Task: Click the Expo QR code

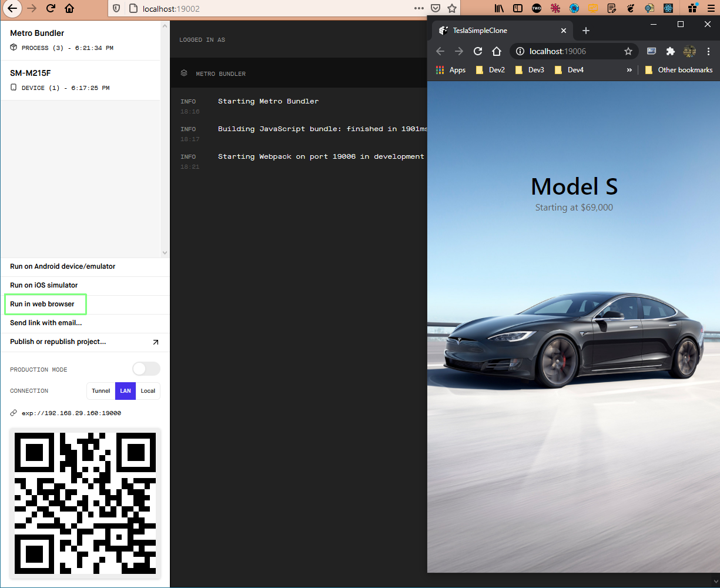Action: pyautogui.click(x=85, y=503)
